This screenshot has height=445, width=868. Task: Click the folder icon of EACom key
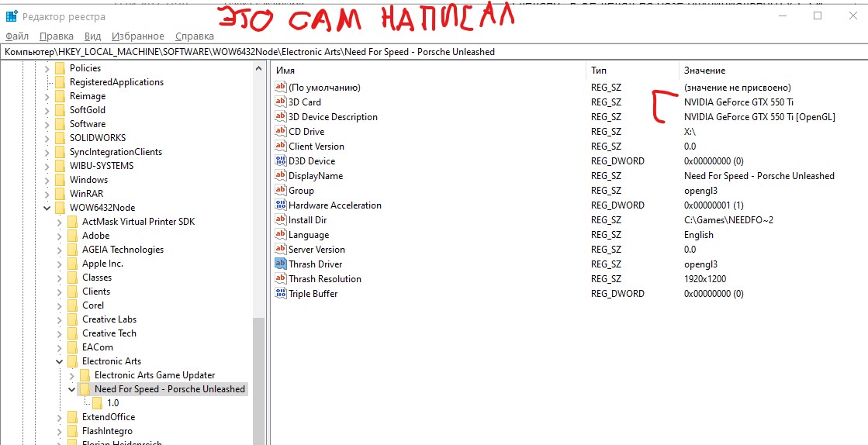tap(72, 347)
